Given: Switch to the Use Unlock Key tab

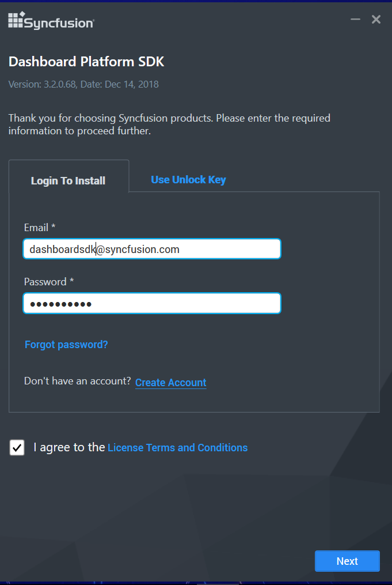Looking at the screenshot, I should (x=188, y=179).
